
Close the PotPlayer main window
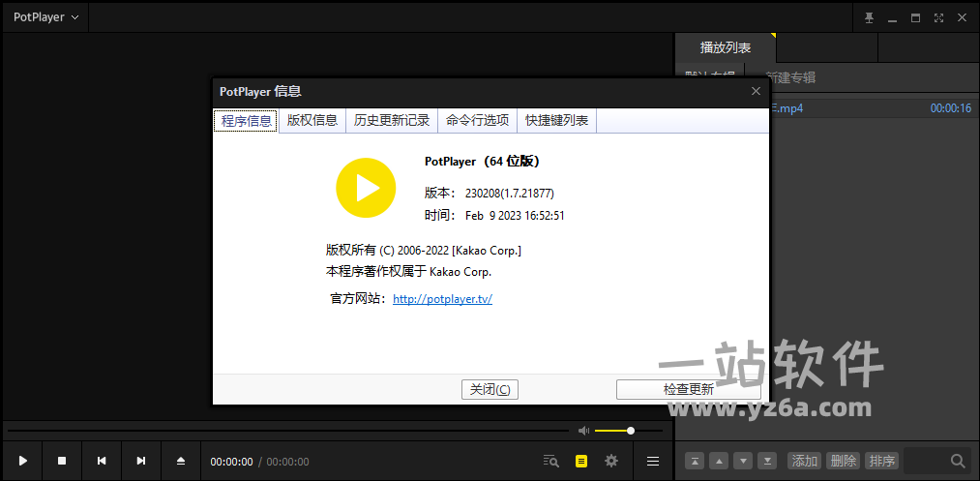coord(962,18)
